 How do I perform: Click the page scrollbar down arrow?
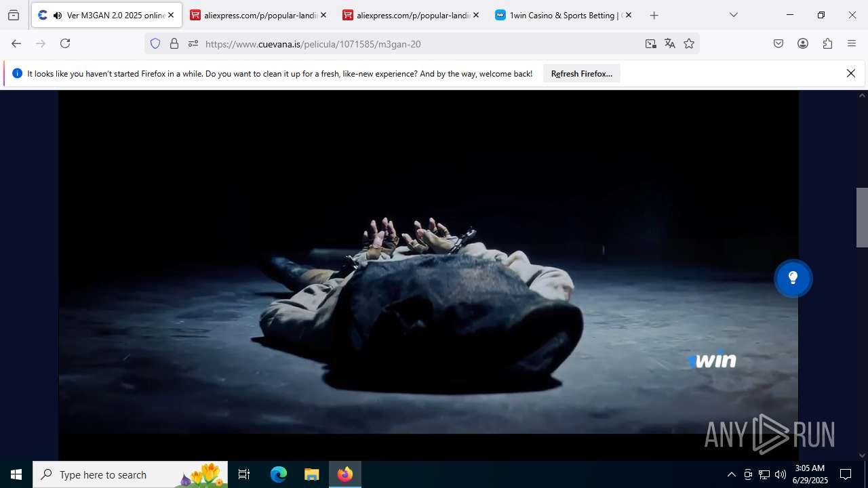pyautogui.click(x=862, y=455)
